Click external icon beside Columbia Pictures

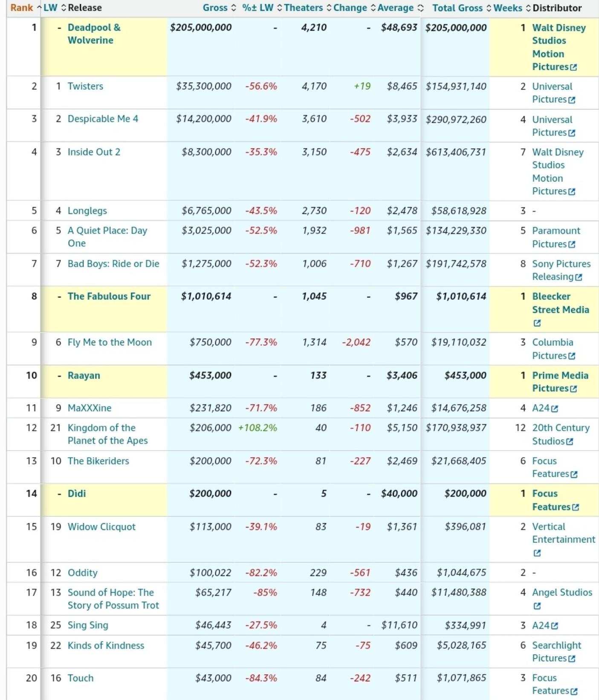(x=572, y=356)
